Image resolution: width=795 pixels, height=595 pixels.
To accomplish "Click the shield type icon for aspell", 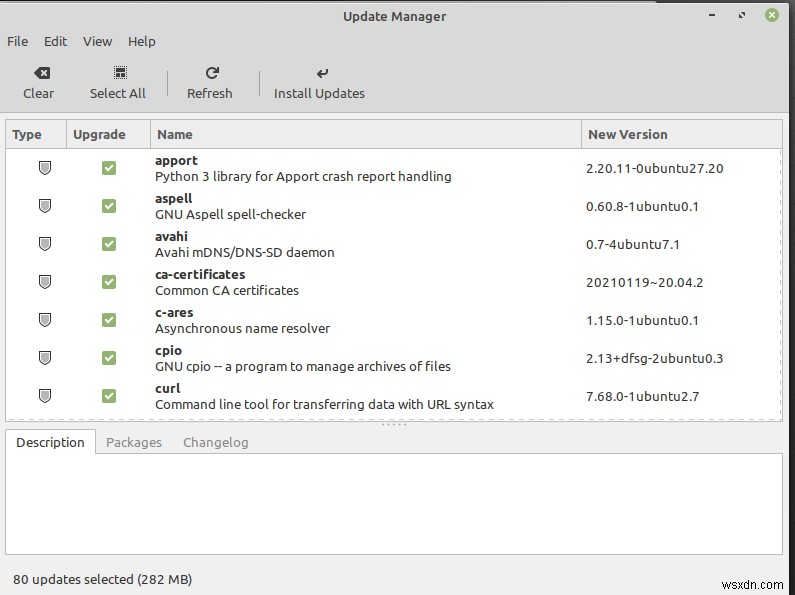I will (45, 206).
